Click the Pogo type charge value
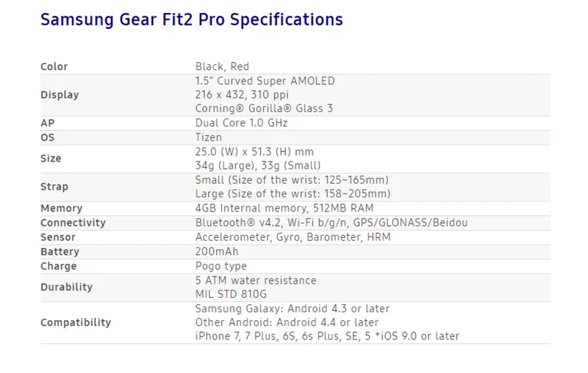The image size is (588, 373). tap(221, 266)
